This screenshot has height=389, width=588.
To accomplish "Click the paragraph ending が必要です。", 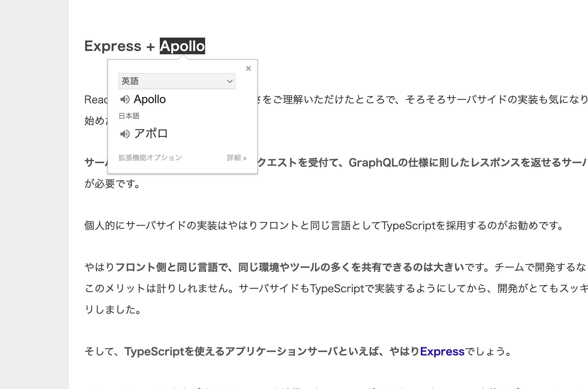I will pyautogui.click(x=113, y=184).
